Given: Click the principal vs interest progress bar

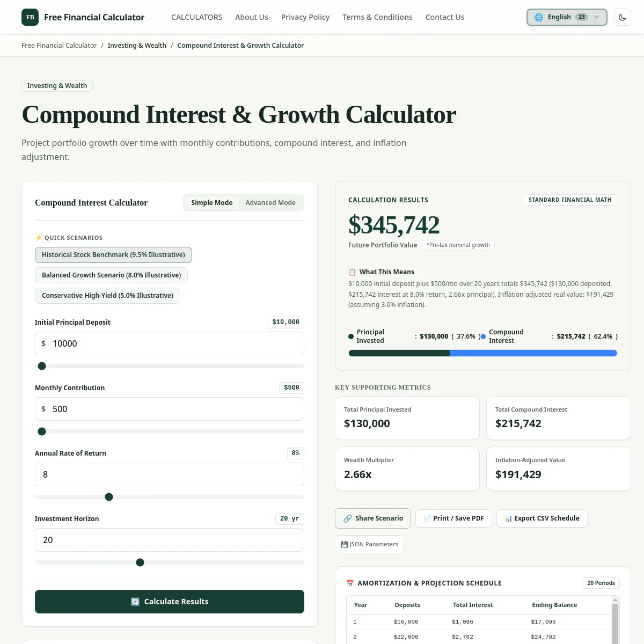Looking at the screenshot, I should tap(483, 353).
